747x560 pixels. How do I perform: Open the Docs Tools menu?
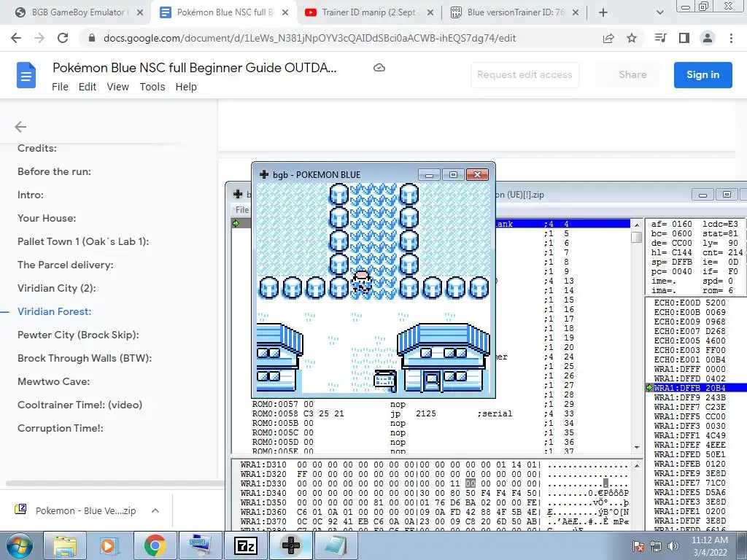pos(152,87)
